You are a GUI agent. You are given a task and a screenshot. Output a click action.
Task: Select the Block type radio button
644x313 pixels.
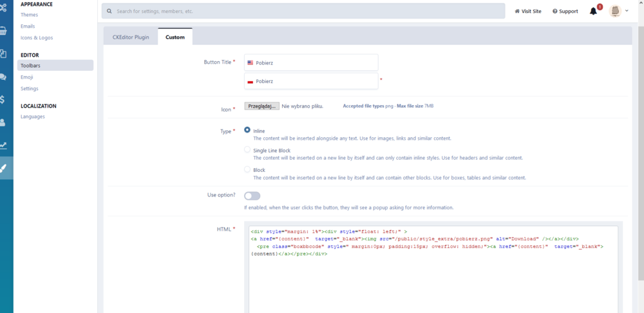[247, 169]
